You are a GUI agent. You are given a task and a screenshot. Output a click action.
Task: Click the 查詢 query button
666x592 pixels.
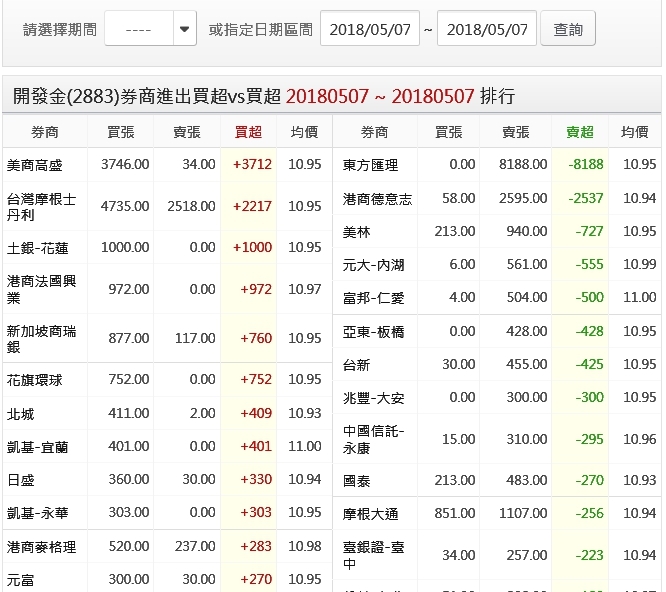pyautogui.click(x=568, y=28)
